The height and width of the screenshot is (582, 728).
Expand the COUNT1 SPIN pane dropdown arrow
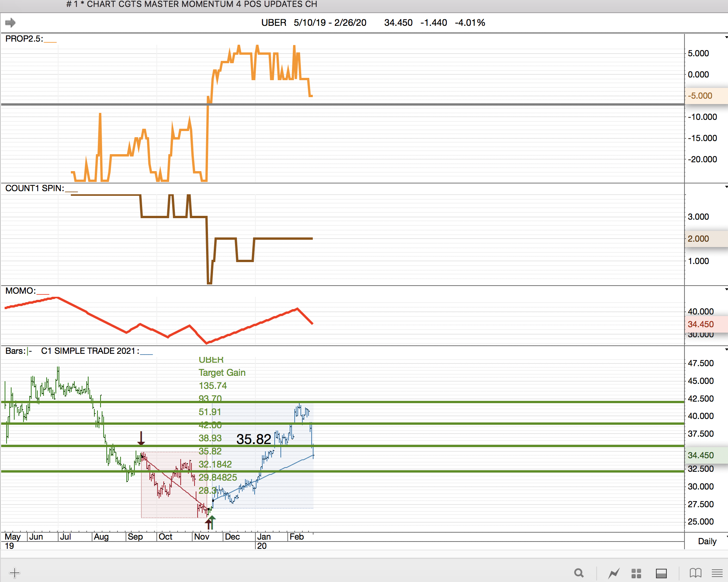pyautogui.click(x=726, y=187)
